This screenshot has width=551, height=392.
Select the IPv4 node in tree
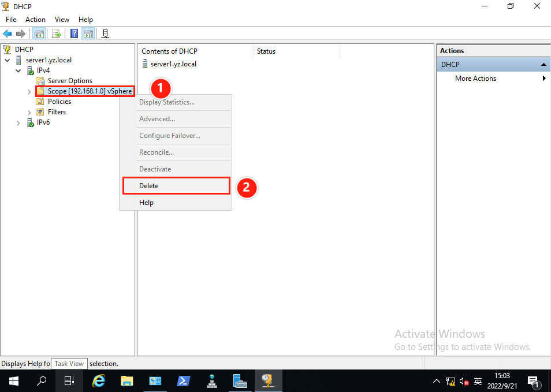[43, 70]
